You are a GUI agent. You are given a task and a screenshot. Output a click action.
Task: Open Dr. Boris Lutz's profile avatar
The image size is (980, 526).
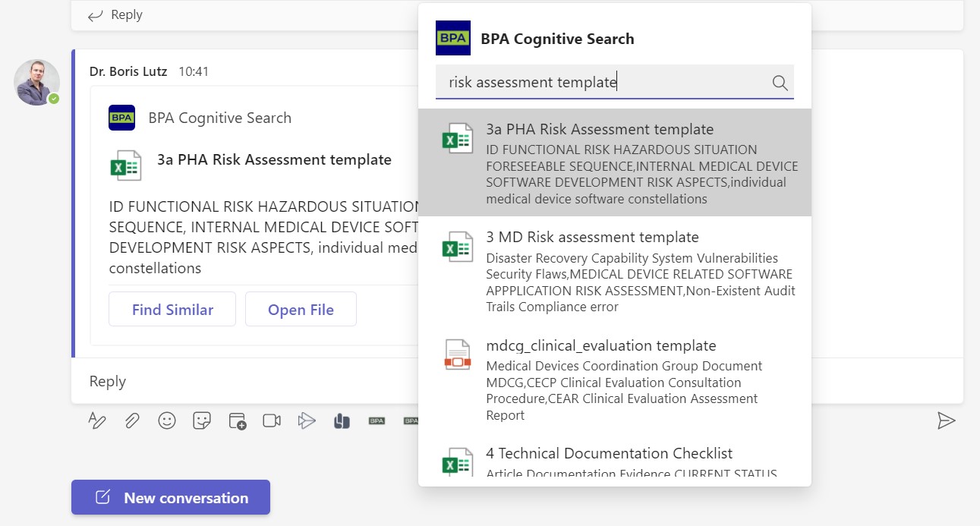pyautogui.click(x=36, y=82)
